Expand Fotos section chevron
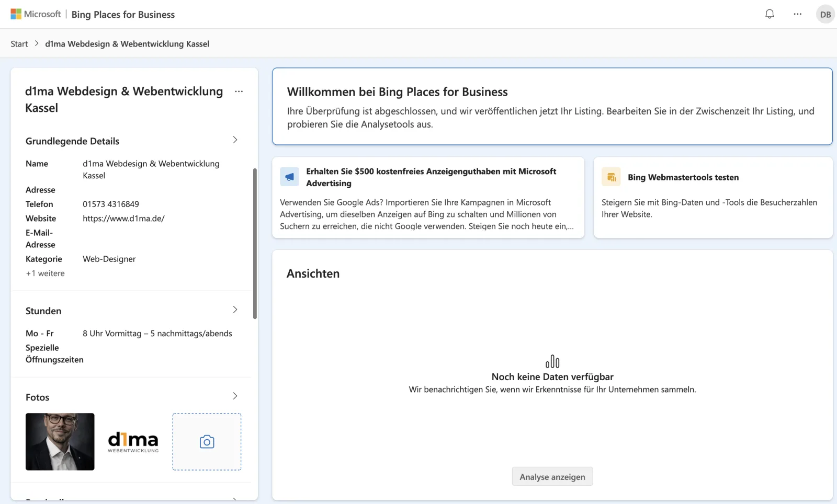Screen dimensions: 837x504 [235, 396]
